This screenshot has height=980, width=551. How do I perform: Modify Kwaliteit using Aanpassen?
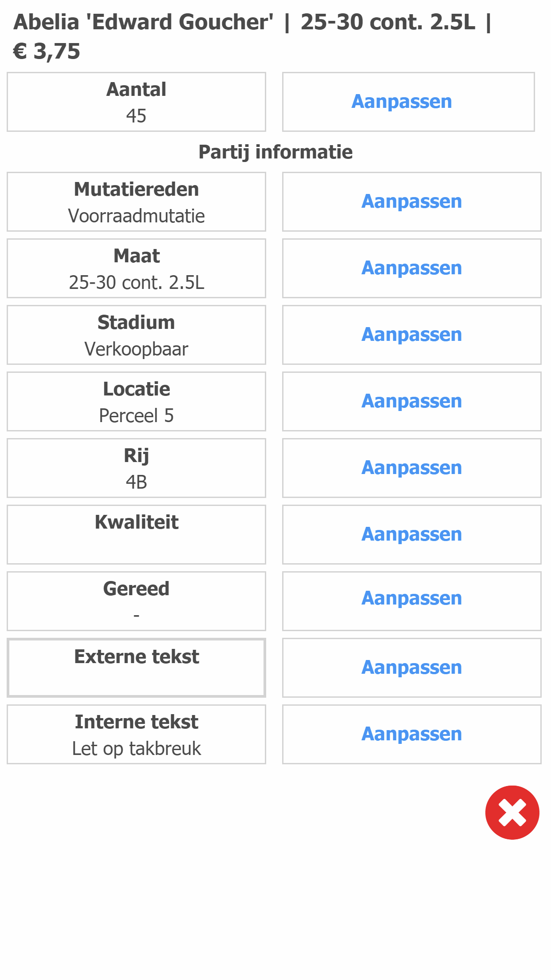pos(412,534)
